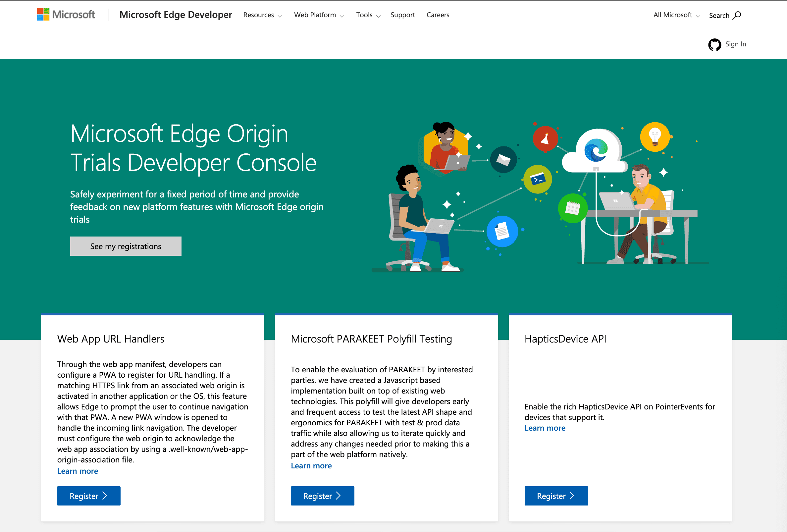Click See my registrations button
The height and width of the screenshot is (532, 787).
click(x=125, y=246)
